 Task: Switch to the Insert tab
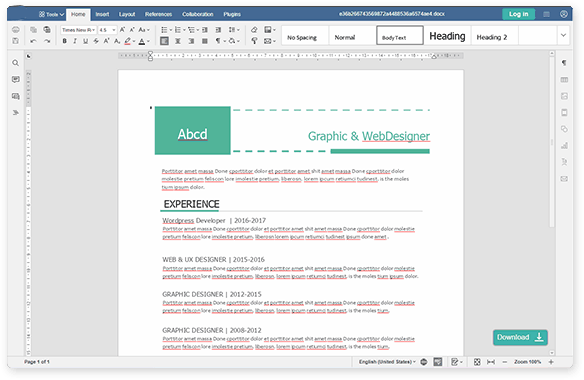pos(102,14)
